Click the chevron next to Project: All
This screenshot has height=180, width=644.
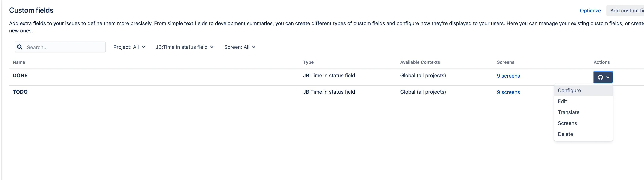tap(143, 47)
